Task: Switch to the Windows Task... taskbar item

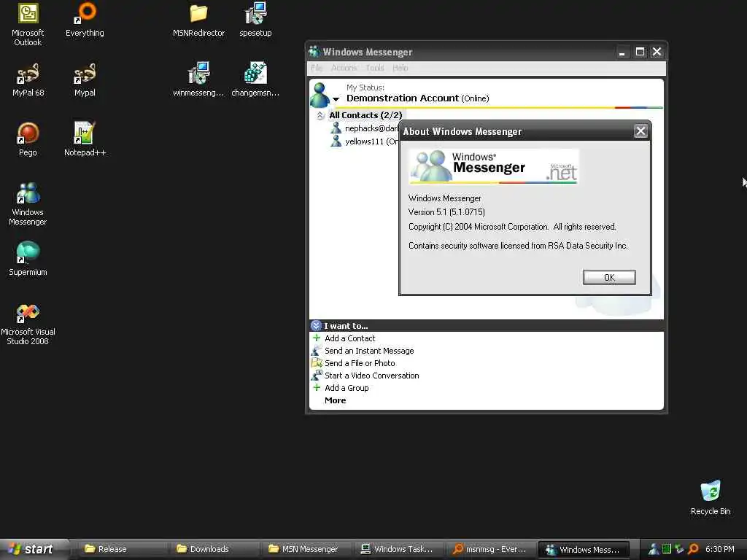Action: (x=399, y=549)
